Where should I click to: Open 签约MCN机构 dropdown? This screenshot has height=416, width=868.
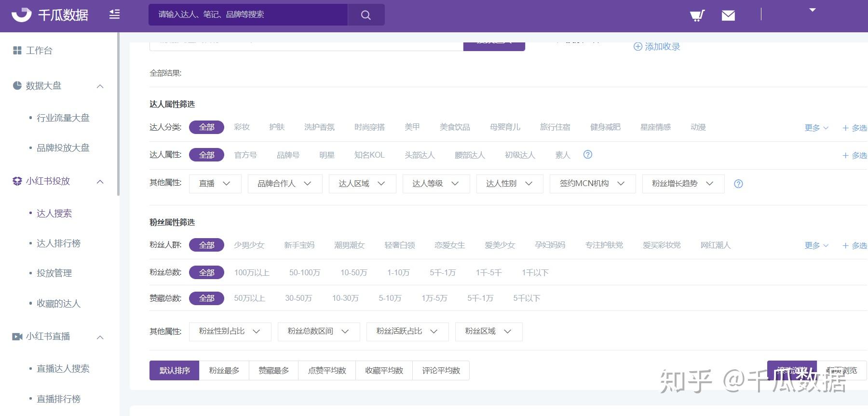tap(593, 184)
